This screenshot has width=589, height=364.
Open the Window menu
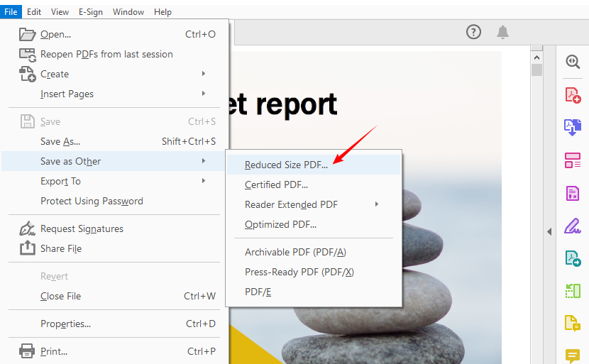[128, 12]
